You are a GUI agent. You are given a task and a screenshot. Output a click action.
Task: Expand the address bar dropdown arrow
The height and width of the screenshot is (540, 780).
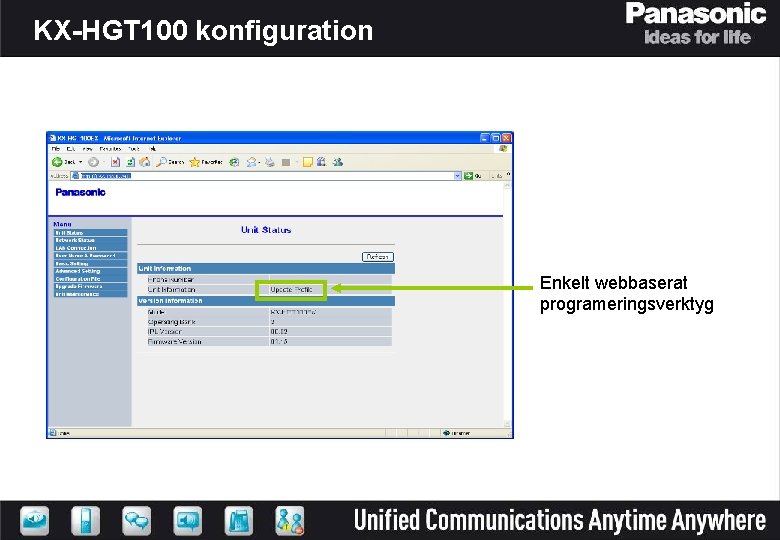click(x=458, y=176)
